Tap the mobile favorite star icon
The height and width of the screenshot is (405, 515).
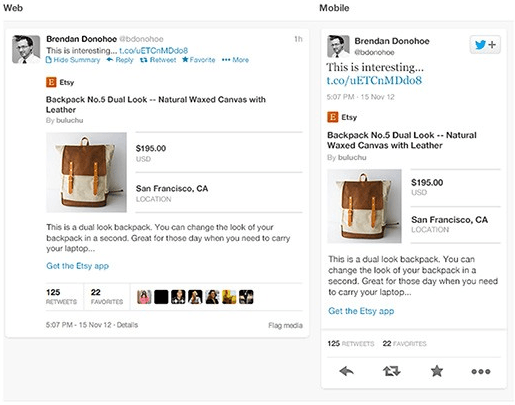click(437, 371)
